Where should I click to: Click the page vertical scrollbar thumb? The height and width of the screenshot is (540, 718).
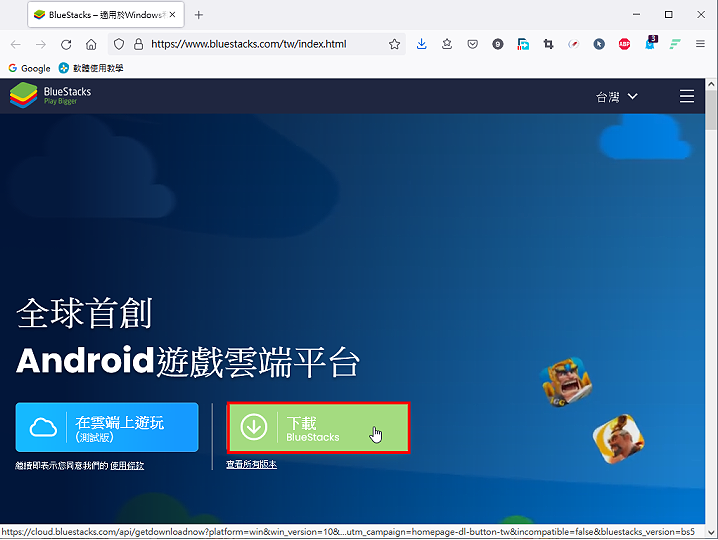coord(711,109)
